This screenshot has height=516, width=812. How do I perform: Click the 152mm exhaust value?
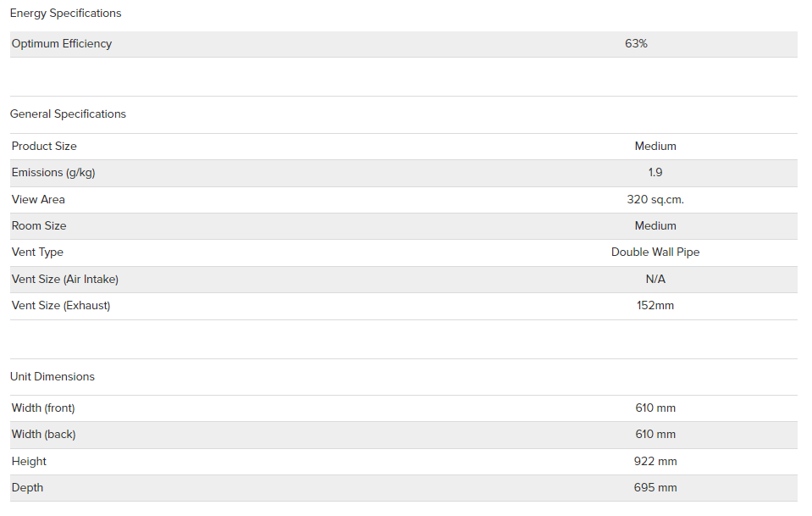tap(655, 306)
